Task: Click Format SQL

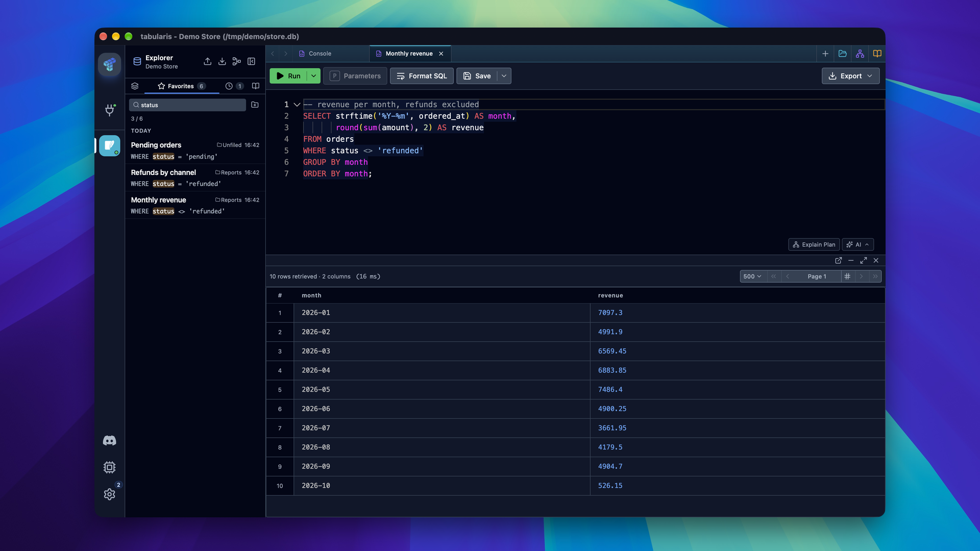Action: pos(422,76)
